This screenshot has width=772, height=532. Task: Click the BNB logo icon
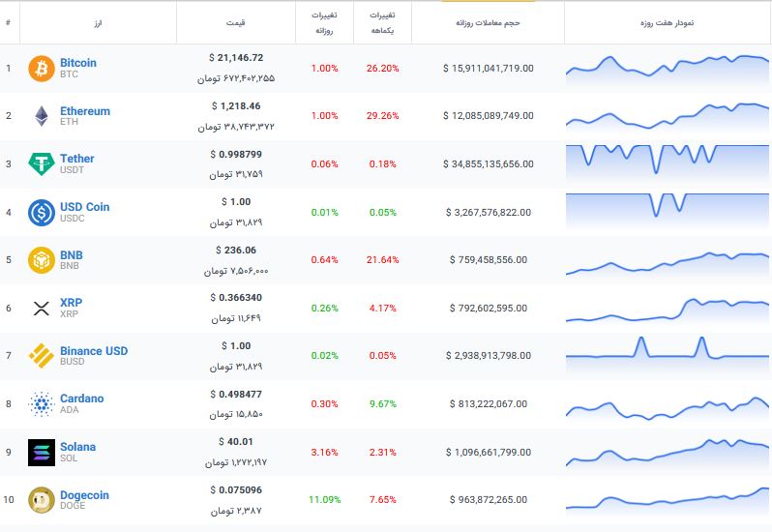(42, 260)
